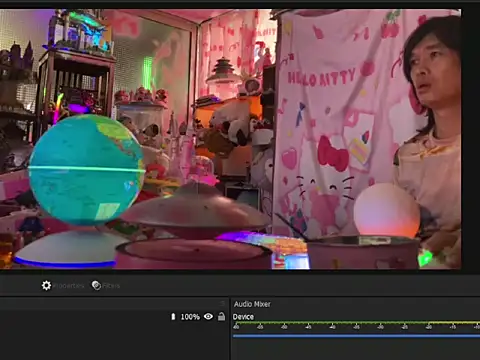Select the globe in the preview canvas

click(x=87, y=169)
